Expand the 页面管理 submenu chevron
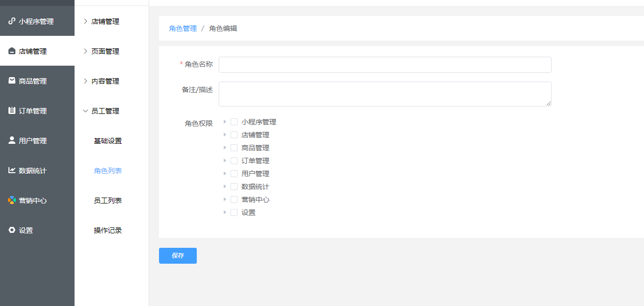Image resolution: width=644 pixels, height=306 pixels. click(85, 51)
